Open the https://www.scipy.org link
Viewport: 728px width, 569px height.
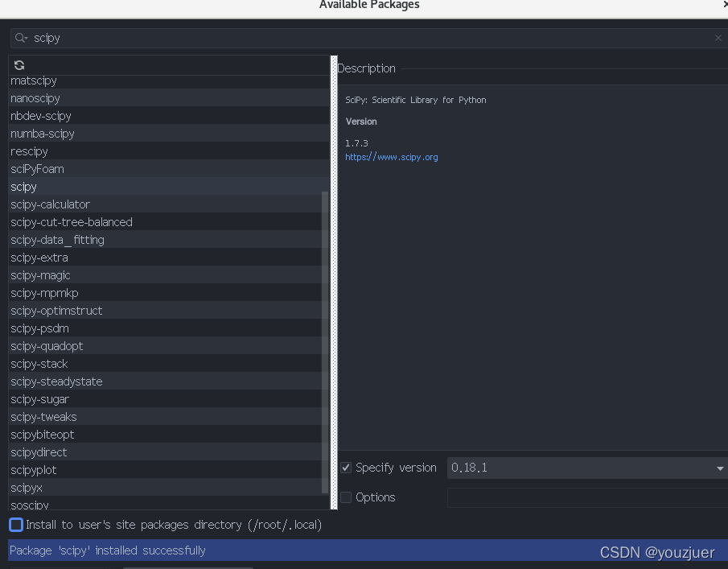click(x=391, y=157)
